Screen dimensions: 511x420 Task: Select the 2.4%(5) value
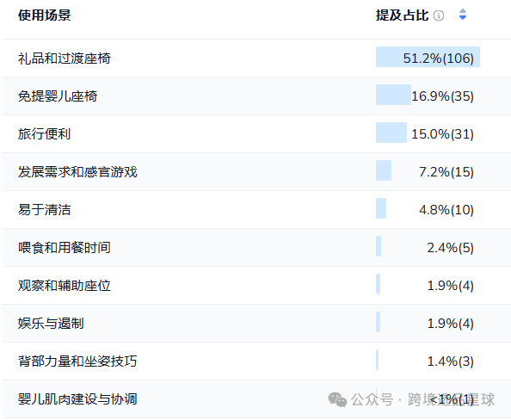coord(451,248)
